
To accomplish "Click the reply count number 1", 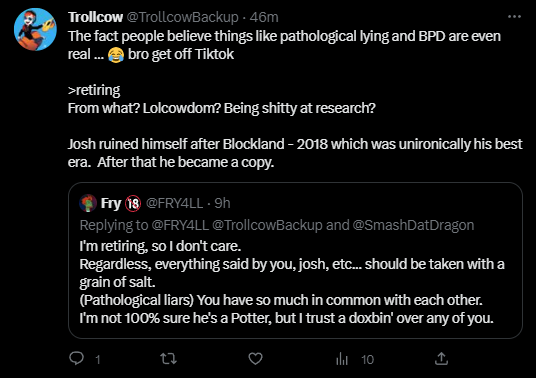I will pos(97,360).
